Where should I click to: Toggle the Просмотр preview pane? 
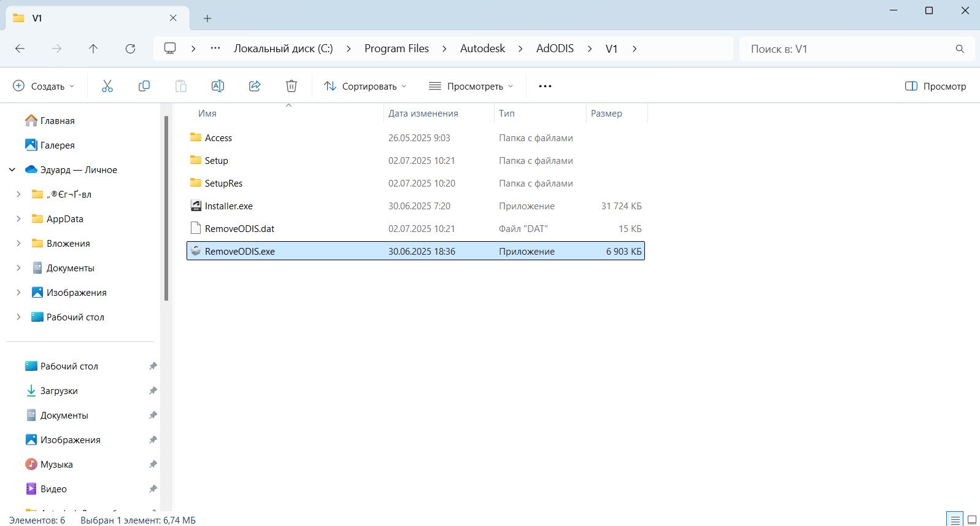click(x=935, y=86)
